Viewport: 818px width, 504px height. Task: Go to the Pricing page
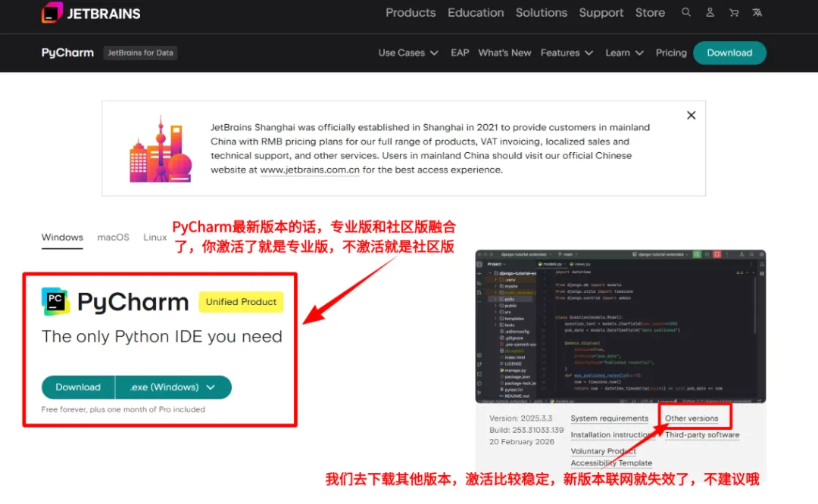pyautogui.click(x=671, y=53)
